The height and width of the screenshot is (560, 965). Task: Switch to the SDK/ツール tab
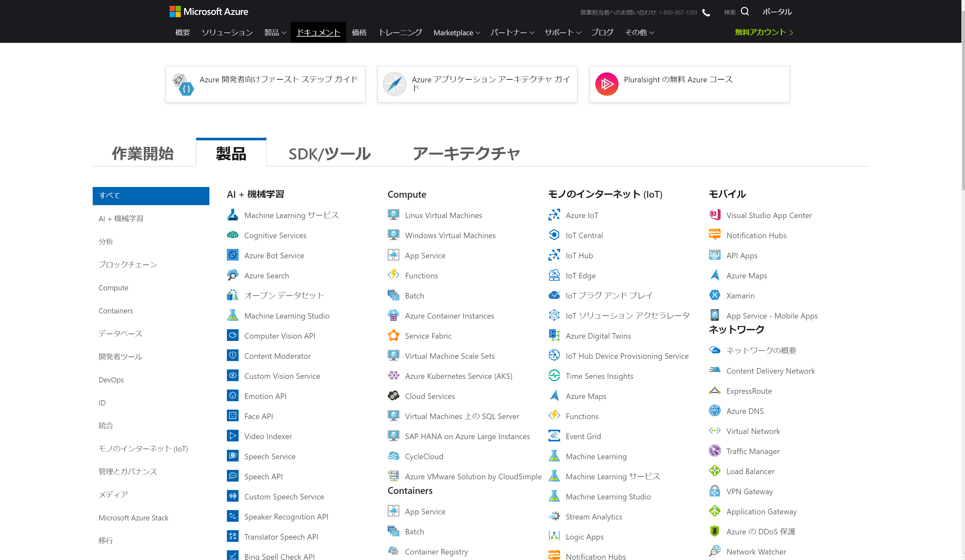[329, 154]
